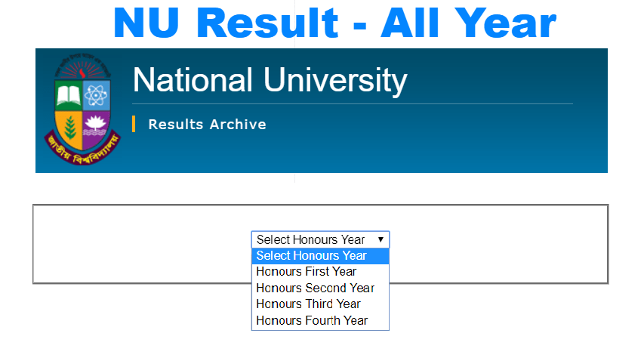The image size is (644, 364).
Task: Click the water lily emblem in the crest
Action: pos(95,125)
